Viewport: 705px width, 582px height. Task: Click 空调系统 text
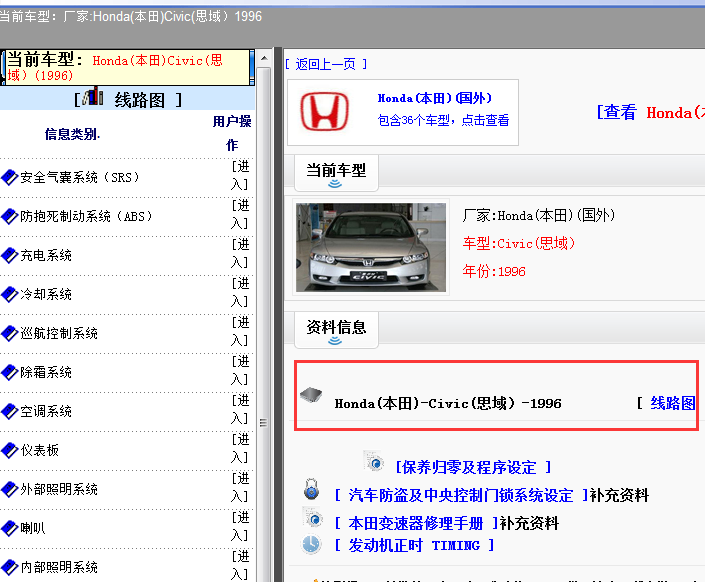coord(46,411)
